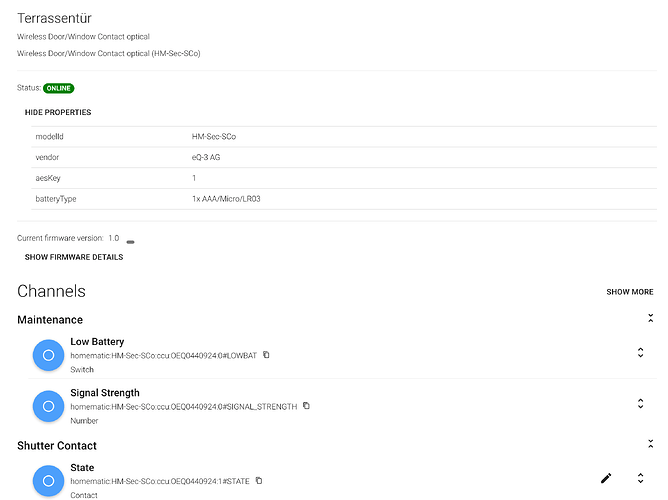Viewport: 668px width, 500px height.
Task: Click the green ONLINE status badge
Action: (x=58, y=88)
